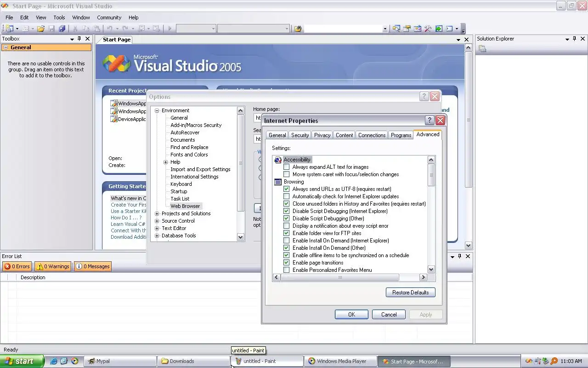Screen dimensions: 588x368
Task: Check Always expand ALT text for images
Action: (x=287, y=167)
